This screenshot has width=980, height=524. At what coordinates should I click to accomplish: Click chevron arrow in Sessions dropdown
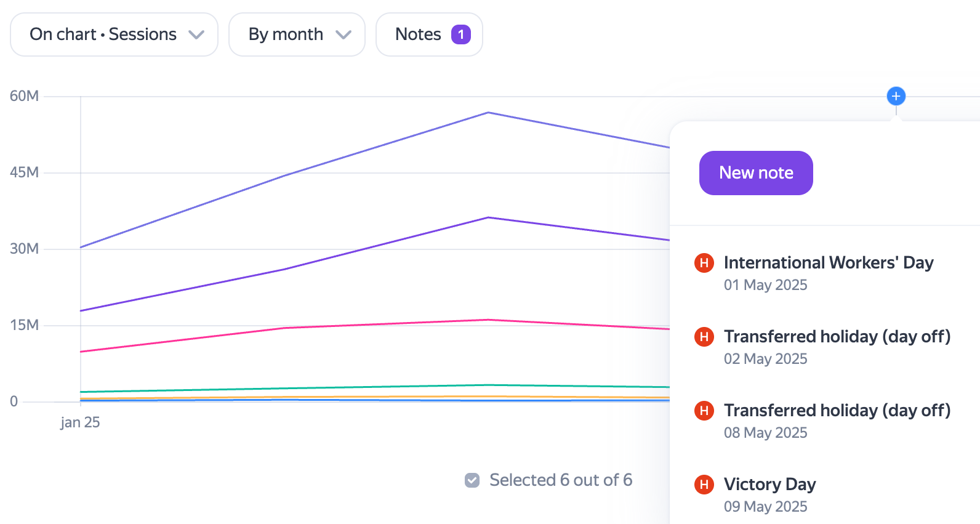pyautogui.click(x=196, y=35)
